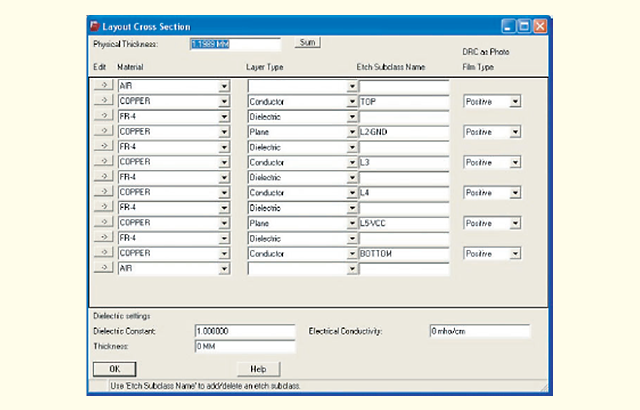Click the edit arrow for the L4 layer
This screenshot has width=640, height=410.
click(103, 192)
